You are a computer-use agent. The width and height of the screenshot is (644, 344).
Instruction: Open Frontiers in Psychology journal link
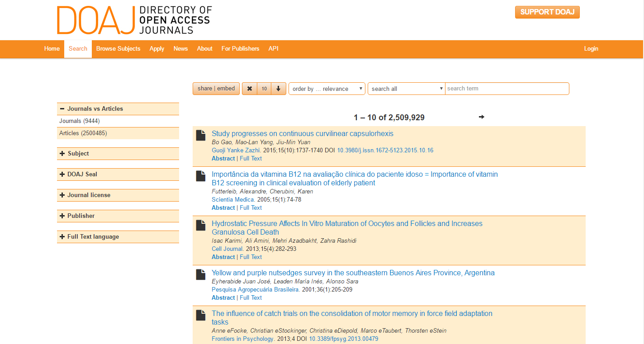[243, 339]
